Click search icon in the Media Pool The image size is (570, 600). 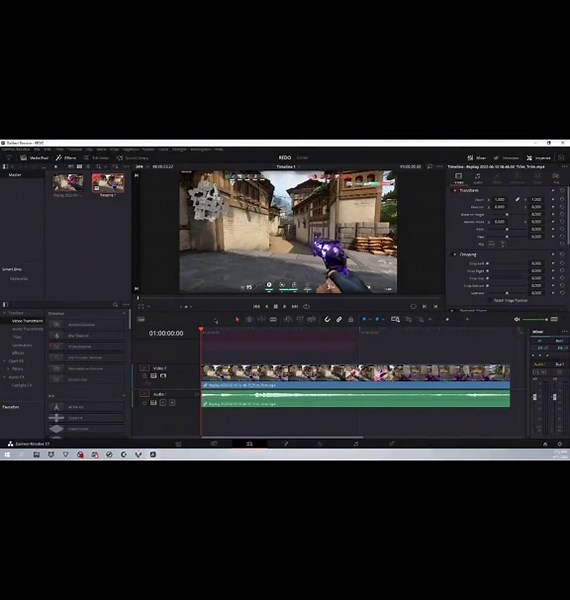pos(99,167)
